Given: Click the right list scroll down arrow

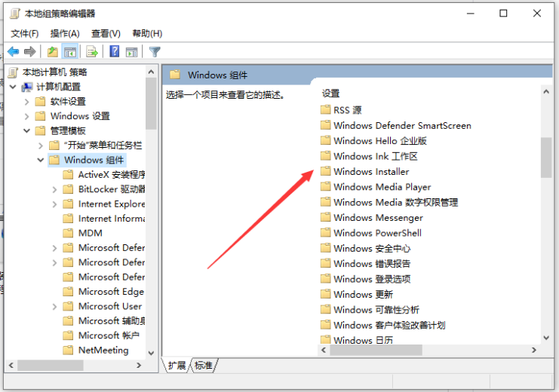Looking at the screenshot, I should pyautogui.click(x=546, y=338).
